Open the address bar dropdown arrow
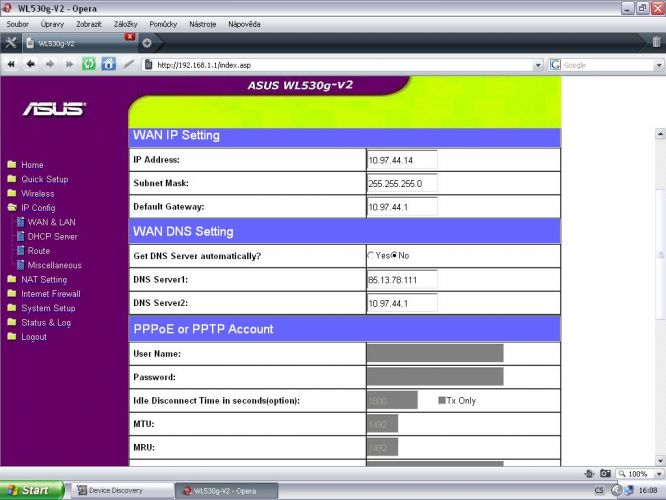This screenshot has height=500, width=666. (538, 65)
